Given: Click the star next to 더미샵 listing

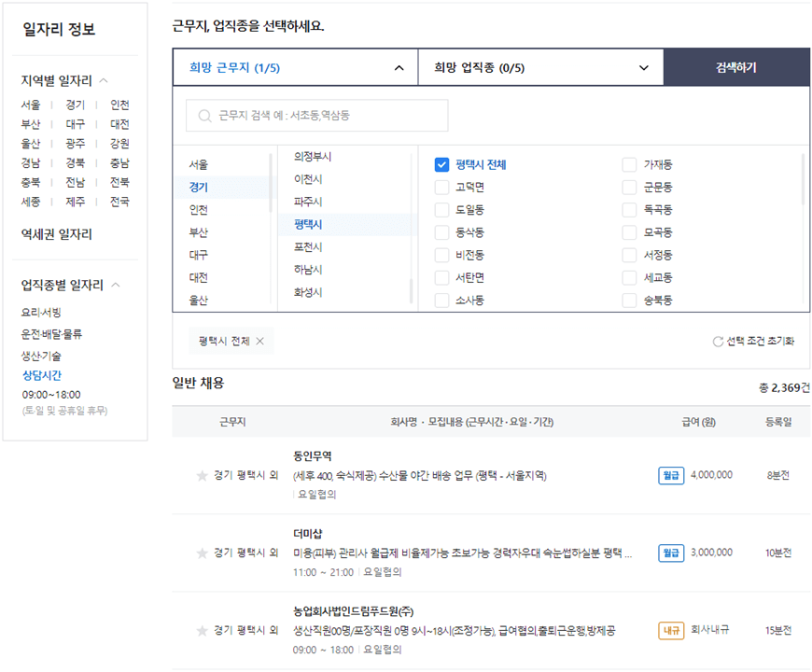Looking at the screenshot, I should [201, 553].
